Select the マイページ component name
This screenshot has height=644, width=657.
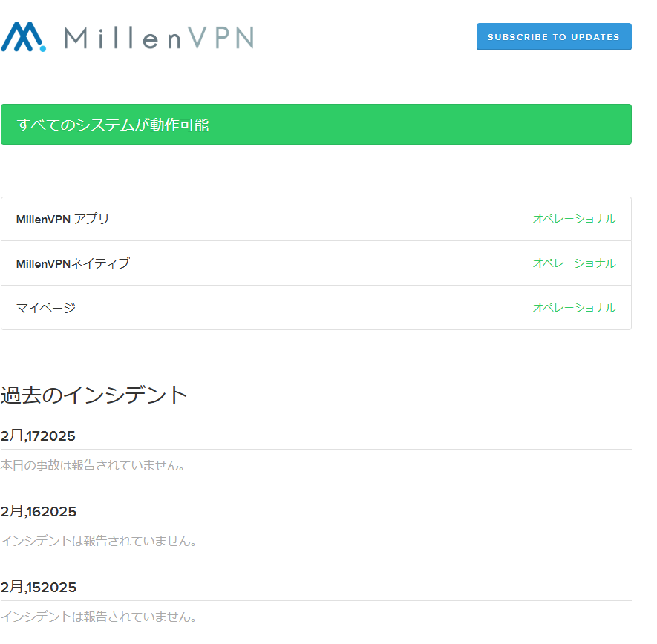(x=46, y=308)
